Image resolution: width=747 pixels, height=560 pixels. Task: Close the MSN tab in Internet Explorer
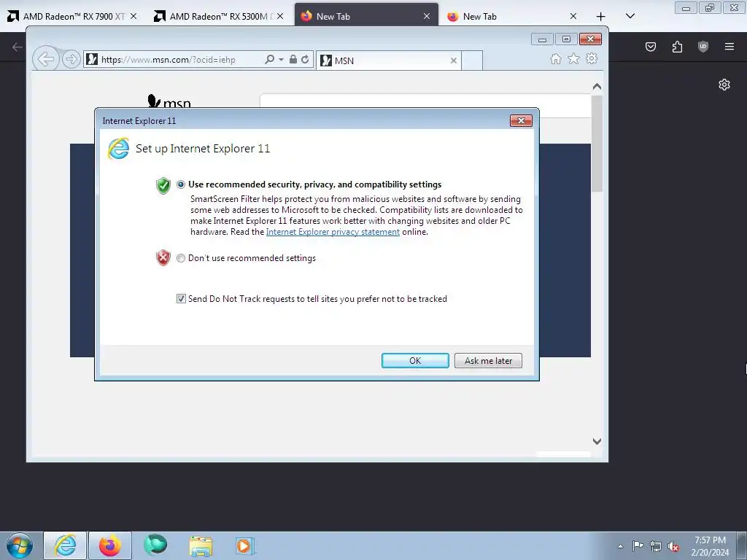click(454, 61)
